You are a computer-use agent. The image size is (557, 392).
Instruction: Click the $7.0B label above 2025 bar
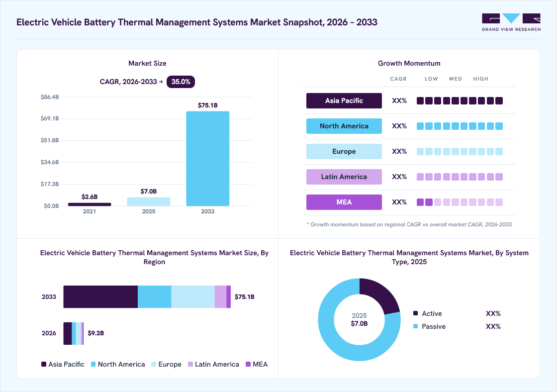pos(149,191)
